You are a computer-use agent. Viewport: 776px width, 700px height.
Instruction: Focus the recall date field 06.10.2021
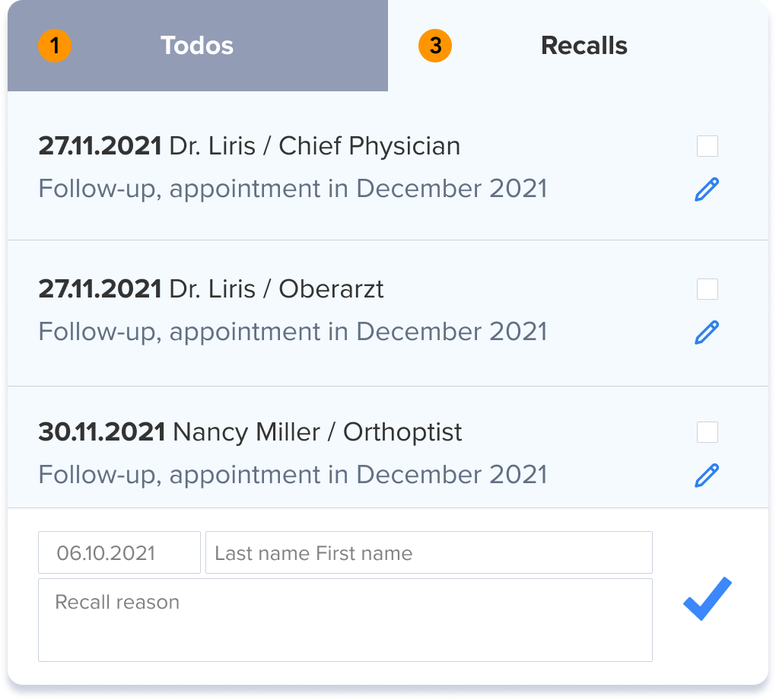(x=119, y=552)
